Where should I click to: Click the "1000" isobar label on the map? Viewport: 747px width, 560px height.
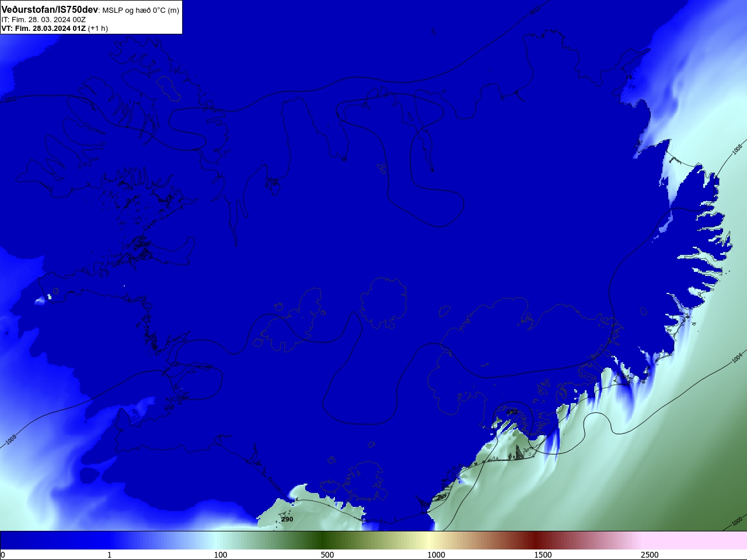pos(738,520)
